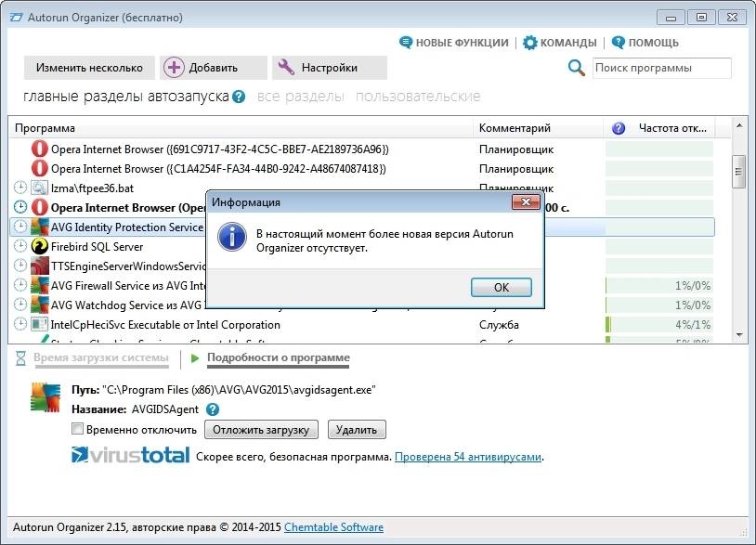Click the batch file icon of Izma\ftpee36.bat
The width and height of the screenshot is (756, 545).
pyautogui.click(x=40, y=188)
